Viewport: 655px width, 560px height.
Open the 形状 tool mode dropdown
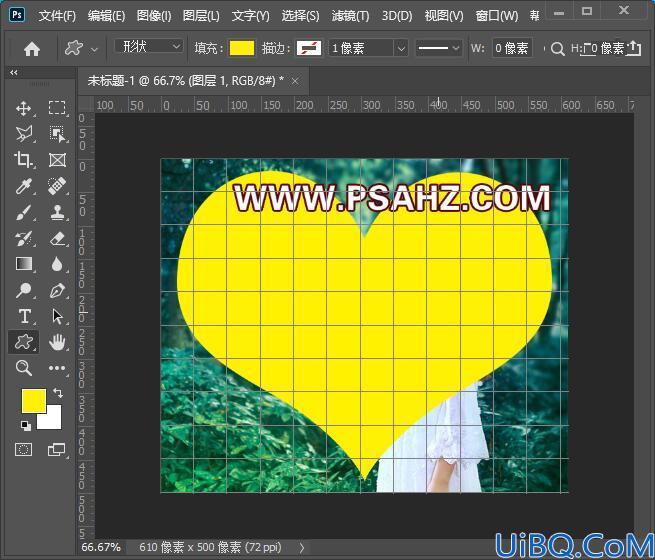(148, 46)
